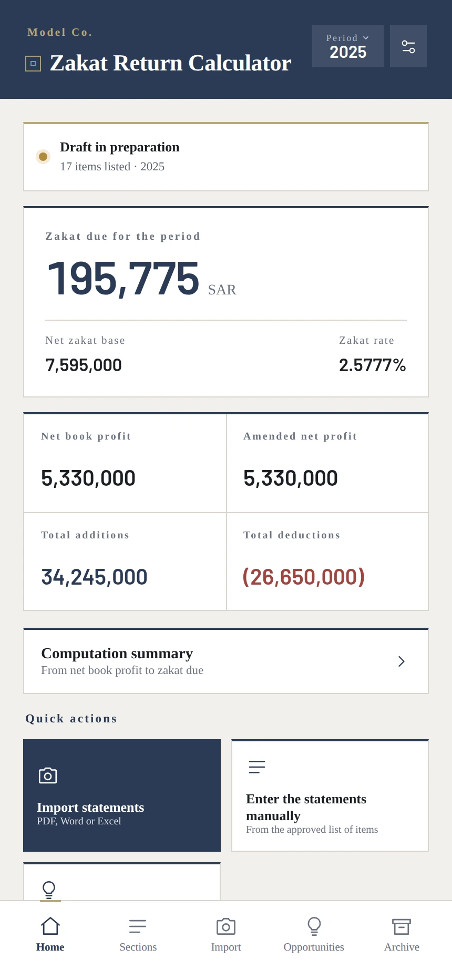Viewport: 452px width, 980px height.
Task: Click From the approved list of items text
Action: click(312, 830)
